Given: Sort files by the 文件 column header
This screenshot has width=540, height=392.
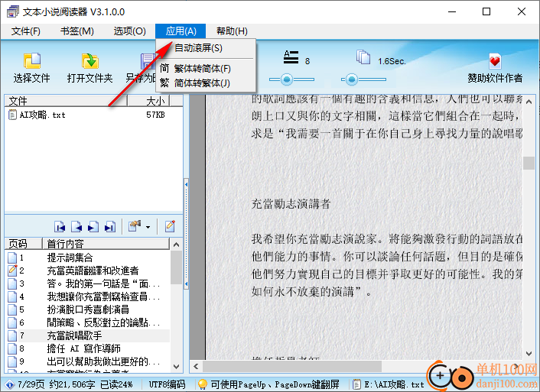Looking at the screenshot, I should [66, 101].
